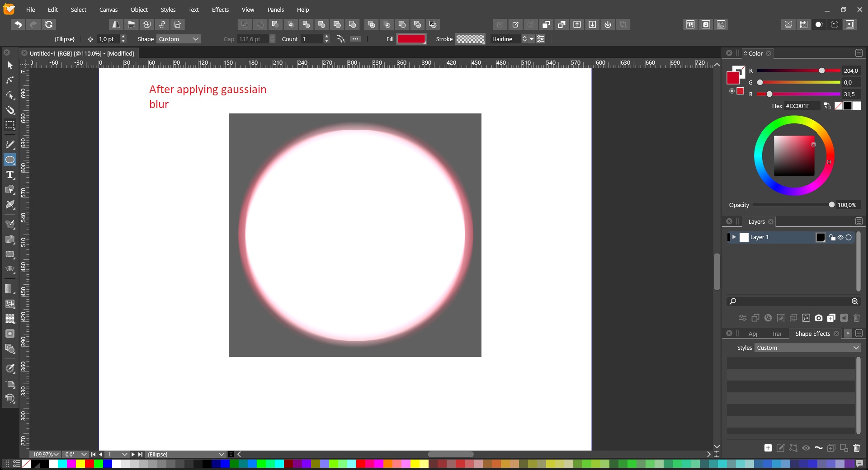Open the Effects menu
Viewport: 868px width, 470px height.
pos(220,9)
